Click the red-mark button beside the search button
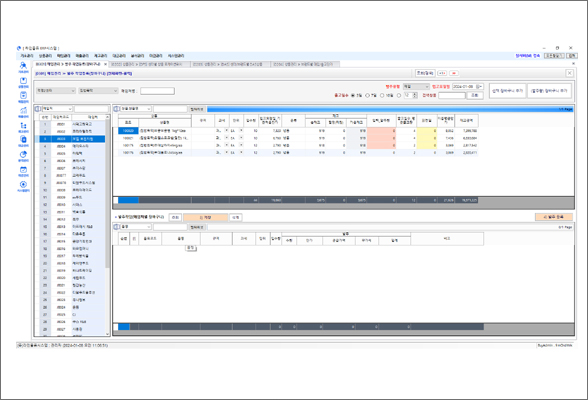 tap(454, 73)
